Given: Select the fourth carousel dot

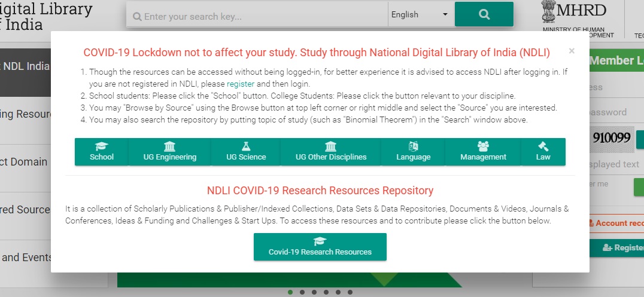Looking at the screenshot, I should (326, 292).
